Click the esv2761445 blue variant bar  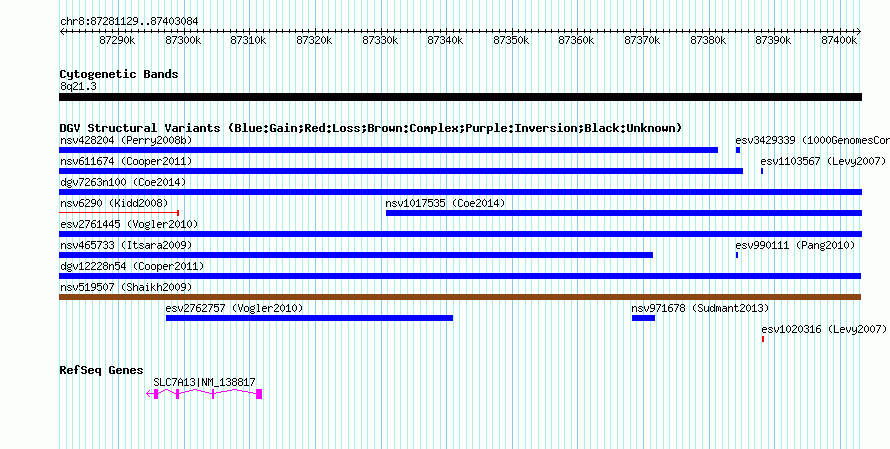[460, 234]
